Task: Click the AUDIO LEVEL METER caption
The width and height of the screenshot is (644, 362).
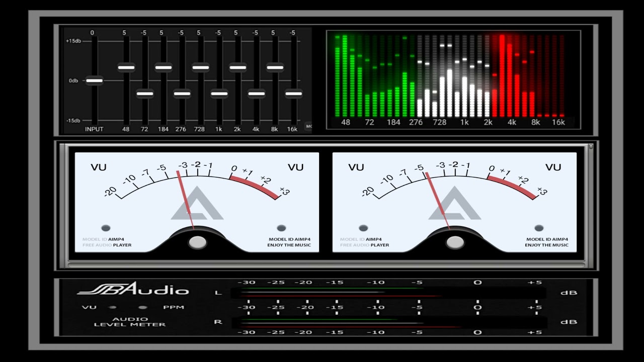Action: [130, 322]
